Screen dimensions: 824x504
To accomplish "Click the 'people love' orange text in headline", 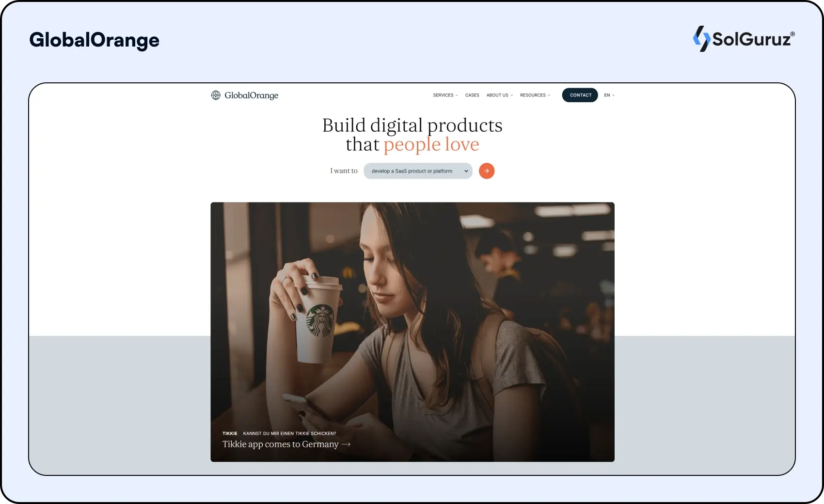I will (x=430, y=144).
